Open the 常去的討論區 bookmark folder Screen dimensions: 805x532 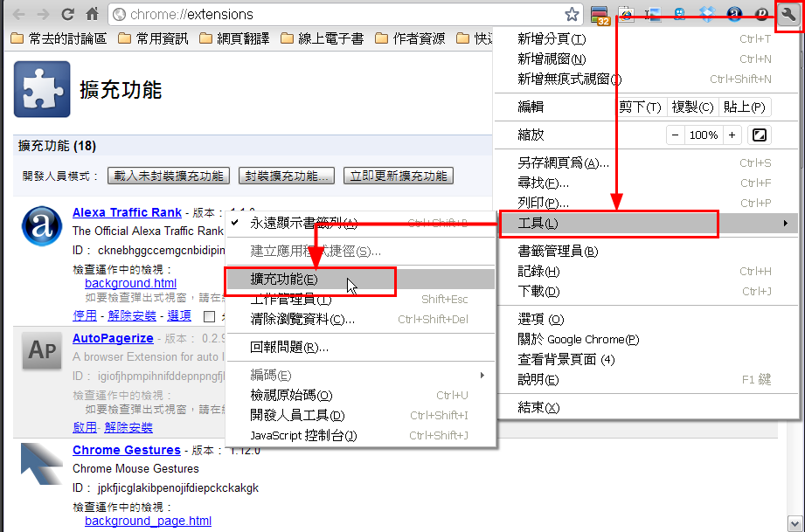click(x=59, y=38)
